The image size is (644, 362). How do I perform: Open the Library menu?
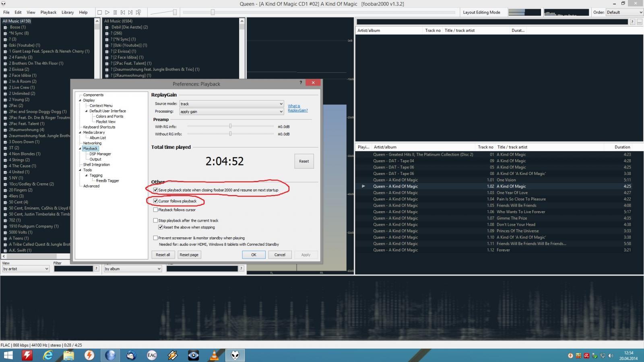tap(68, 12)
